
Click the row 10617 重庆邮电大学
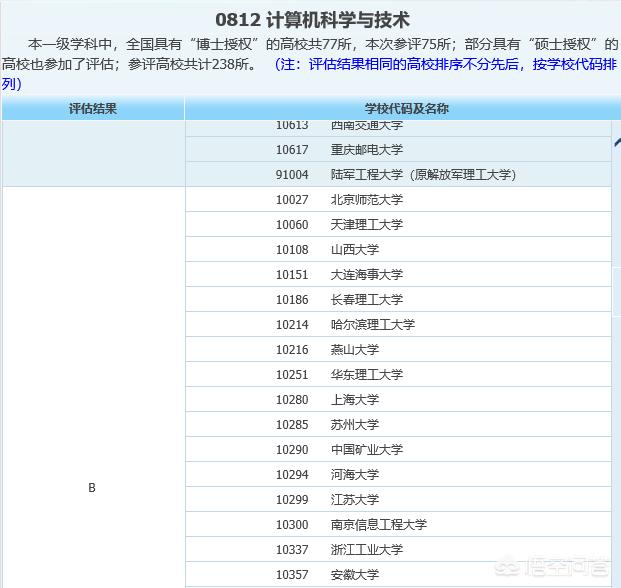[x=398, y=150]
